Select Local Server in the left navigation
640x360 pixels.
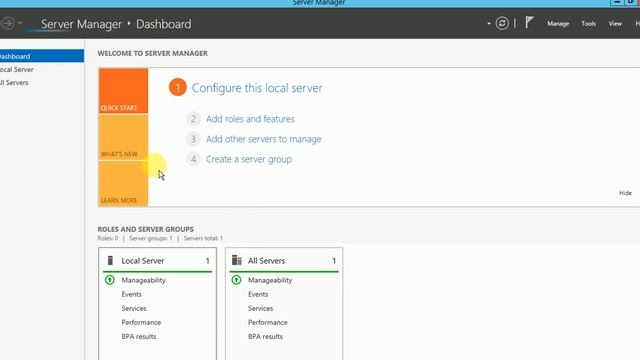pyautogui.click(x=17, y=69)
